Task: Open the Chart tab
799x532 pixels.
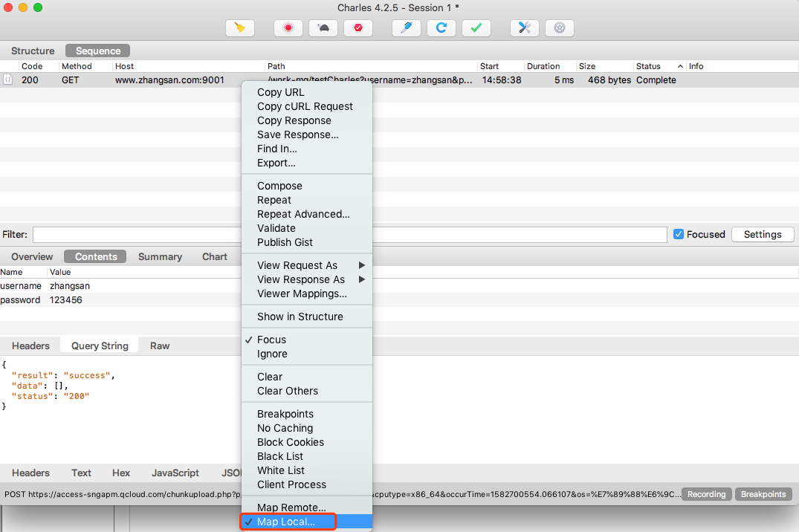Action: (215, 257)
